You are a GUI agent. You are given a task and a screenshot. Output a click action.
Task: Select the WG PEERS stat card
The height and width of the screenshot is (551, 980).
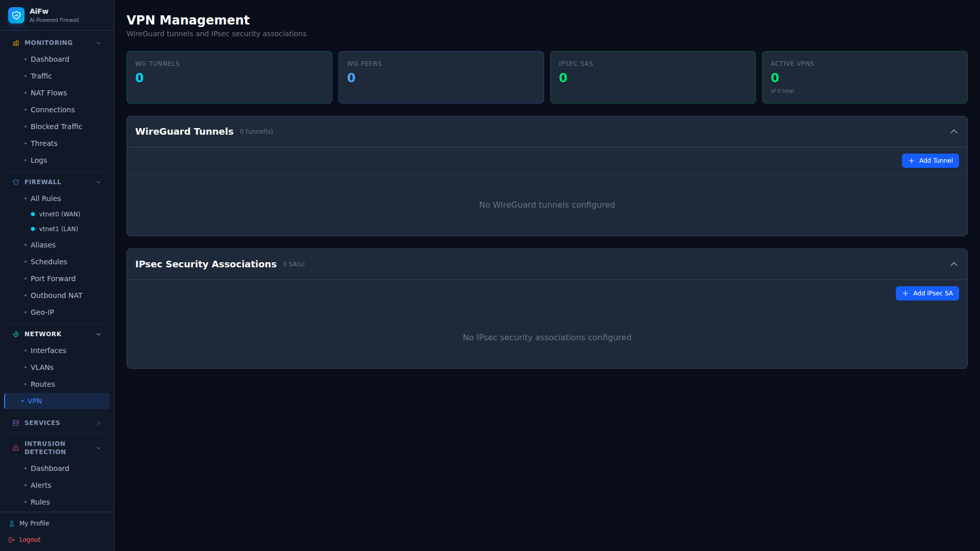coord(441,77)
